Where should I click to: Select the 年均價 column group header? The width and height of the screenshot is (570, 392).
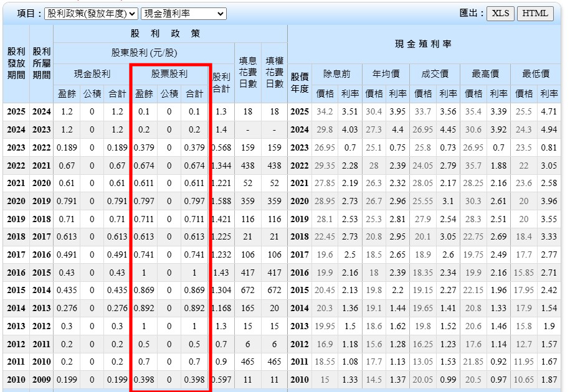pos(386,74)
